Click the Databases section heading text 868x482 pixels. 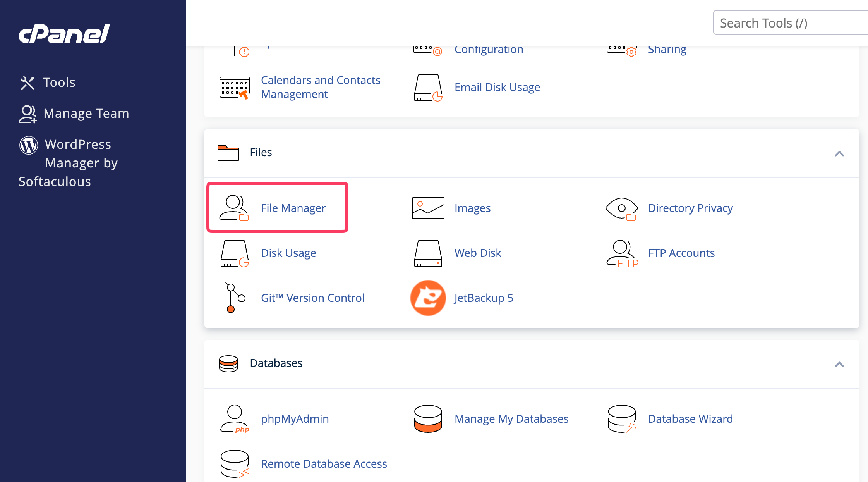click(x=276, y=363)
